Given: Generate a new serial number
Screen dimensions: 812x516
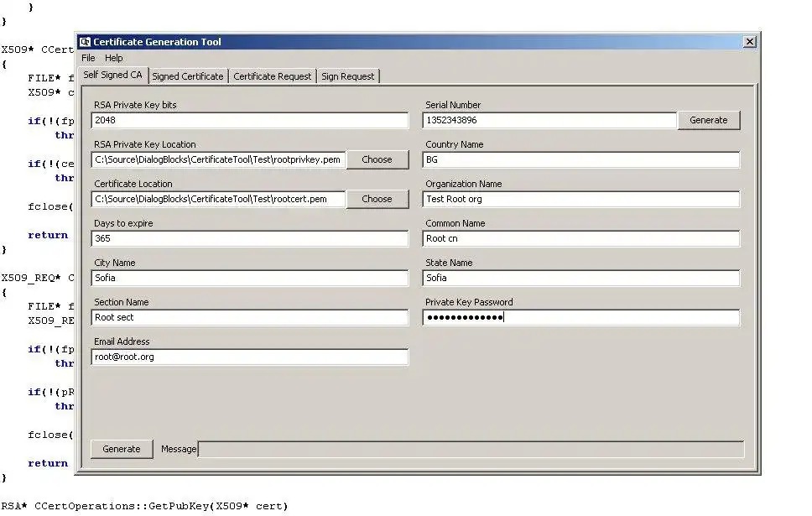Looking at the screenshot, I should [x=709, y=120].
